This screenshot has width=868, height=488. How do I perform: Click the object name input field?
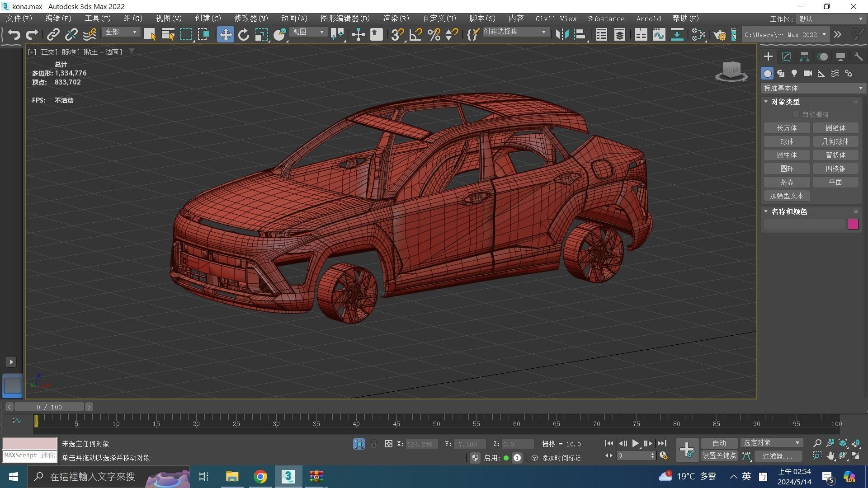click(x=804, y=224)
